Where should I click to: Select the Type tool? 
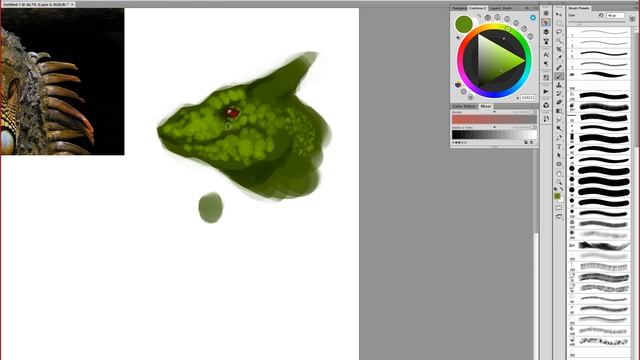(559, 147)
